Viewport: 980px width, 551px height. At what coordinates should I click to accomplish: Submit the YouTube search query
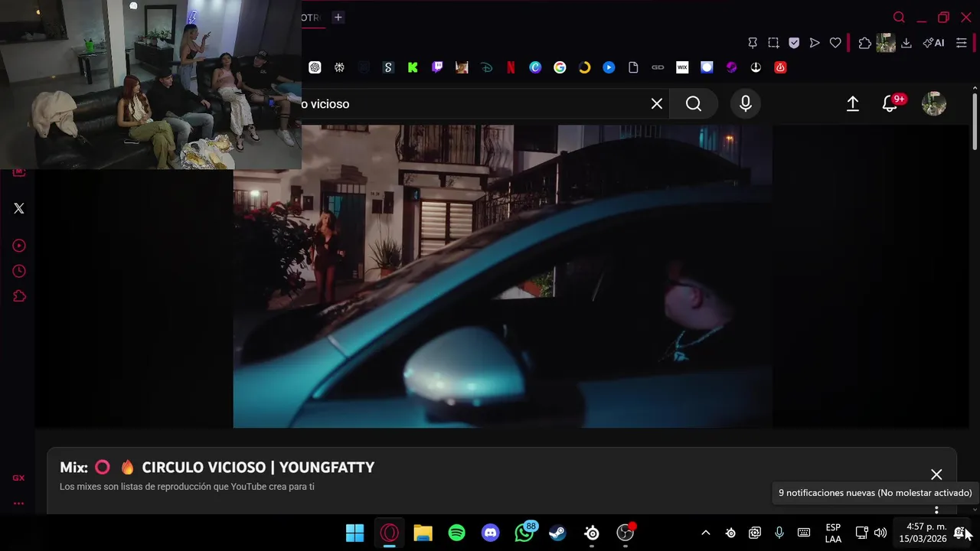[694, 103]
